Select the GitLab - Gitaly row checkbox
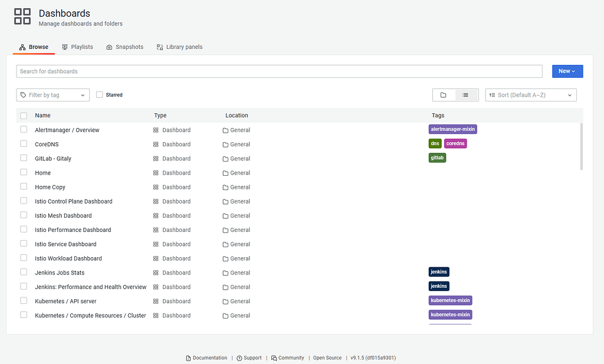This screenshot has height=364, width=604. click(x=24, y=158)
